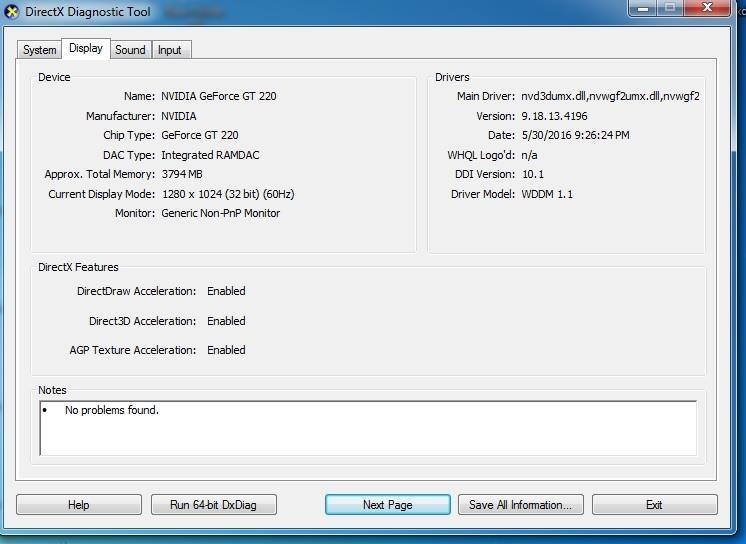Click the window title 'DirectX Diagnostic Tool'
Image resolution: width=746 pixels, height=544 pixels.
(88, 12)
